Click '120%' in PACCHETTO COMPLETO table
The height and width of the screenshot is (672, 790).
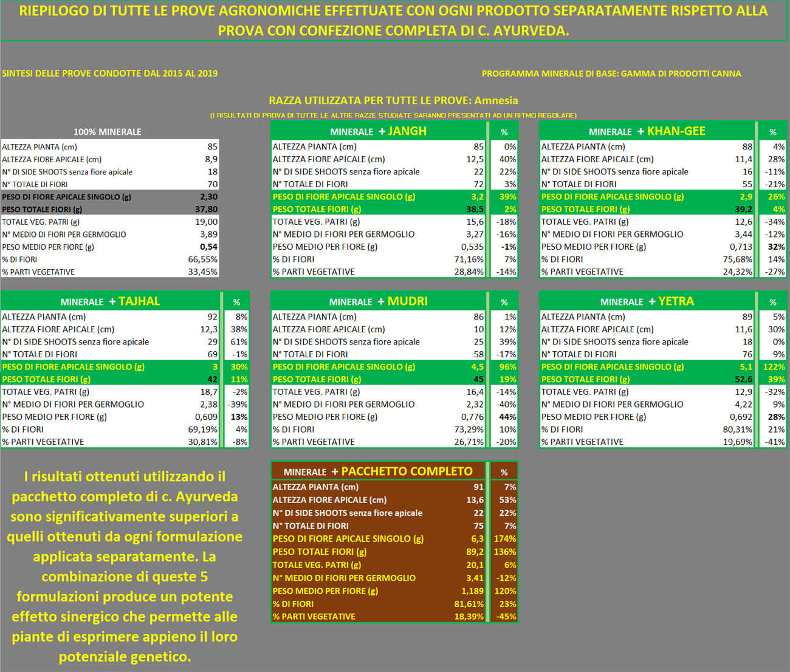[x=505, y=591]
